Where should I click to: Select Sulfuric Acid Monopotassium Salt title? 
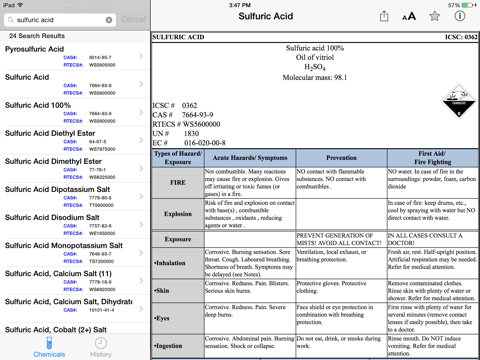pyautogui.click(x=64, y=245)
